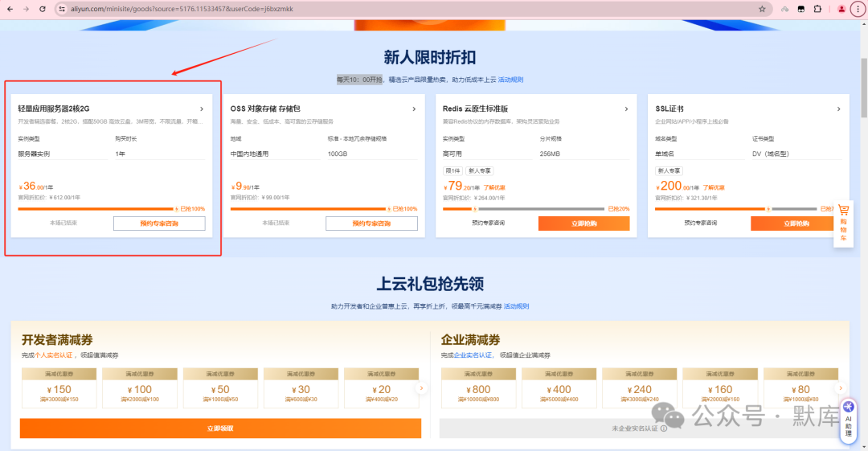Launch the AI助理 assistant icon
Screen dimensions: 868x451
tap(848, 421)
